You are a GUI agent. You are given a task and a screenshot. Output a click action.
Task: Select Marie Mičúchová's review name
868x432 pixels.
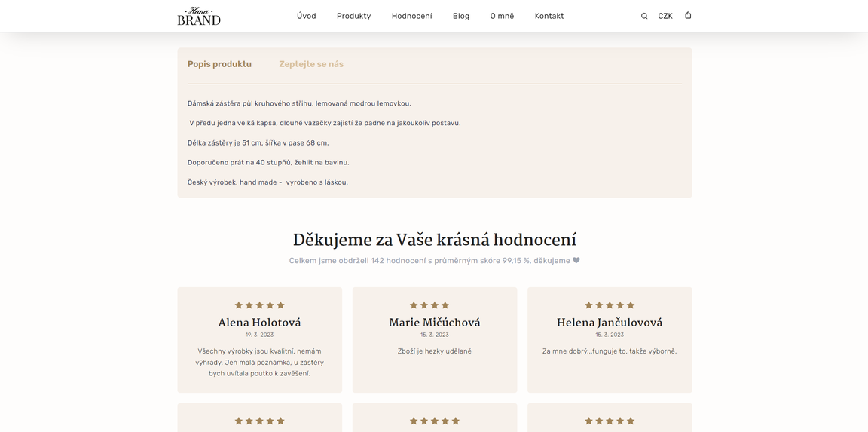pos(435,323)
